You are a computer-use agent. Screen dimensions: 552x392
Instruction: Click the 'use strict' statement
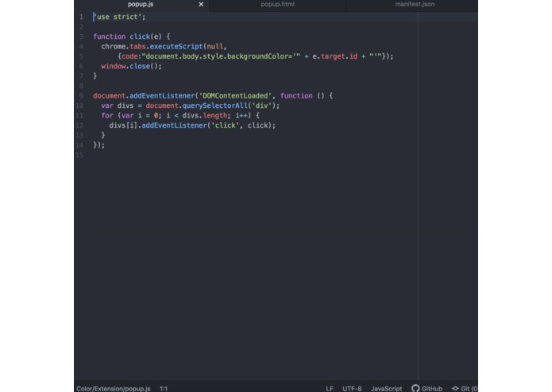119,17
